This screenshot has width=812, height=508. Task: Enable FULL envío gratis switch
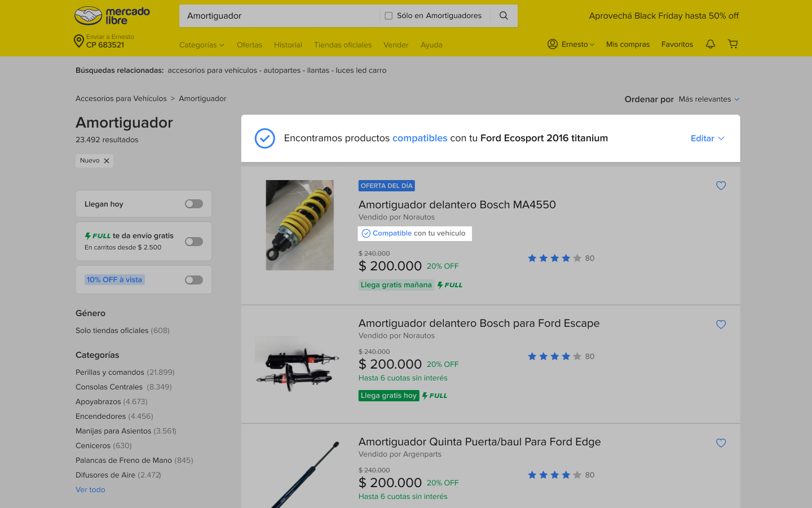point(194,242)
